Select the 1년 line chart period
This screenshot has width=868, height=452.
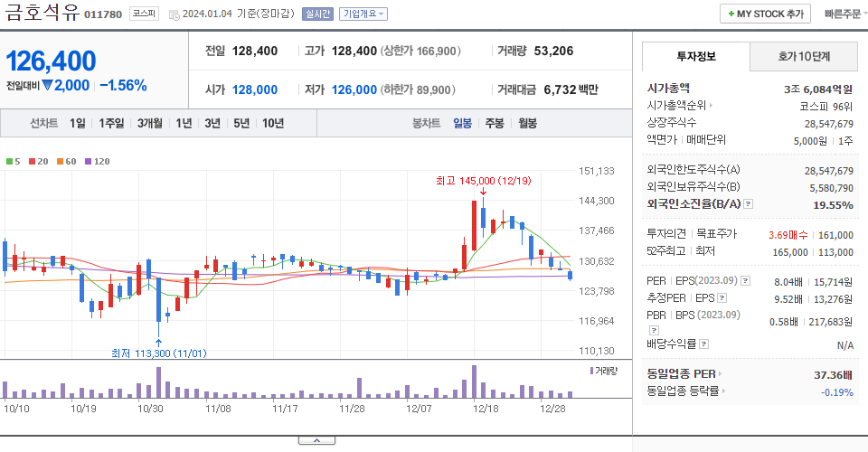tap(184, 123)
